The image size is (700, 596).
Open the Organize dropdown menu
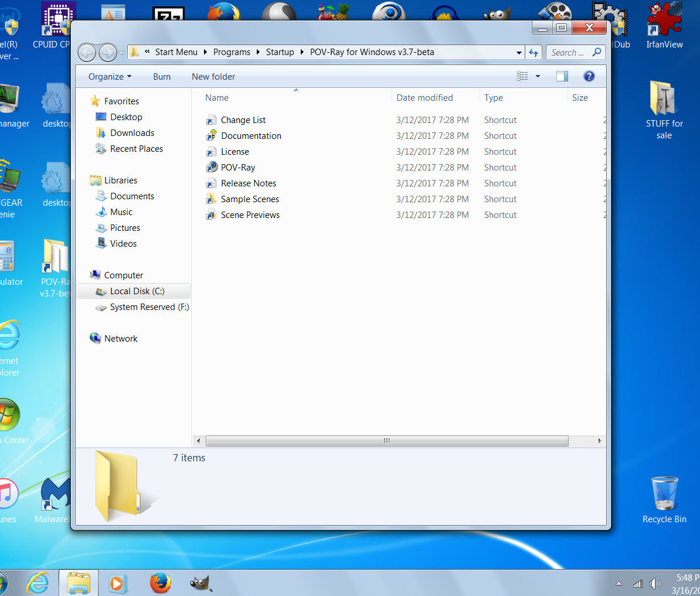point(110,77)
